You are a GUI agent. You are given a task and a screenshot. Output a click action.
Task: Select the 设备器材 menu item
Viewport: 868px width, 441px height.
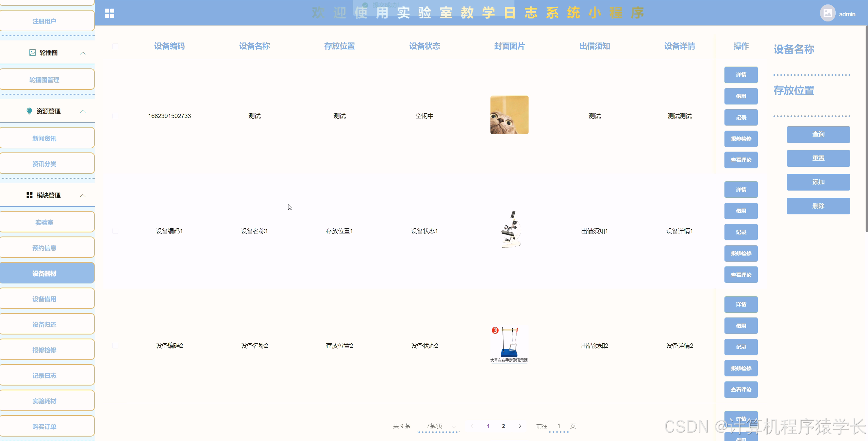click(x=47, y=273)
